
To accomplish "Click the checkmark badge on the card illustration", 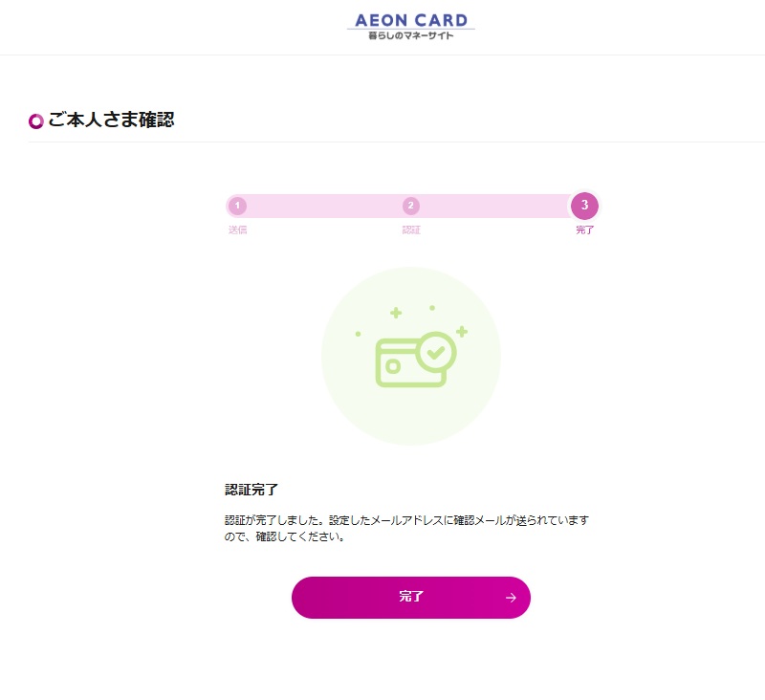I will coord(436,351).
